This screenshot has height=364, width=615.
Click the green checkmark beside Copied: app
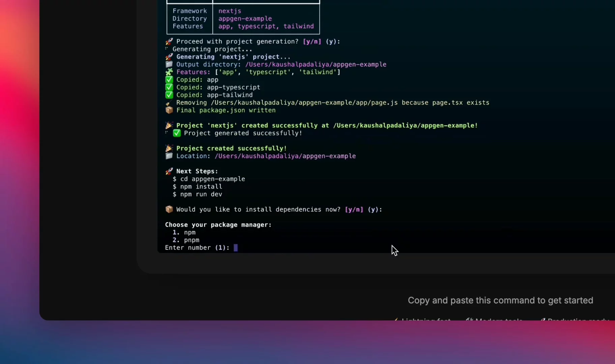click(169, 80)
